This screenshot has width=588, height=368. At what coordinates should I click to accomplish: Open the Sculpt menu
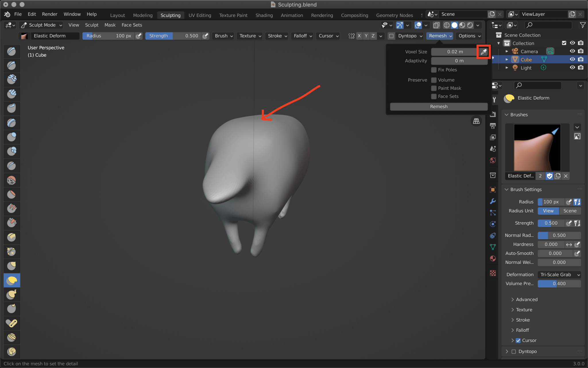(x=92, y=25)
